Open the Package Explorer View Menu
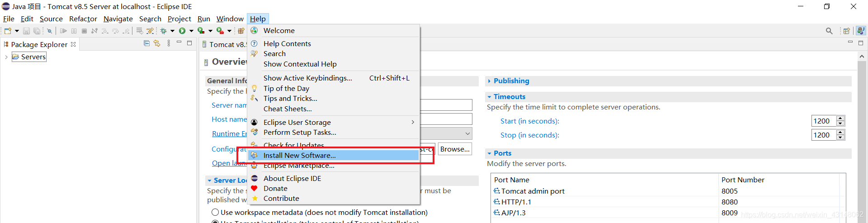This screenshot has height=223, width=868. 169,43
